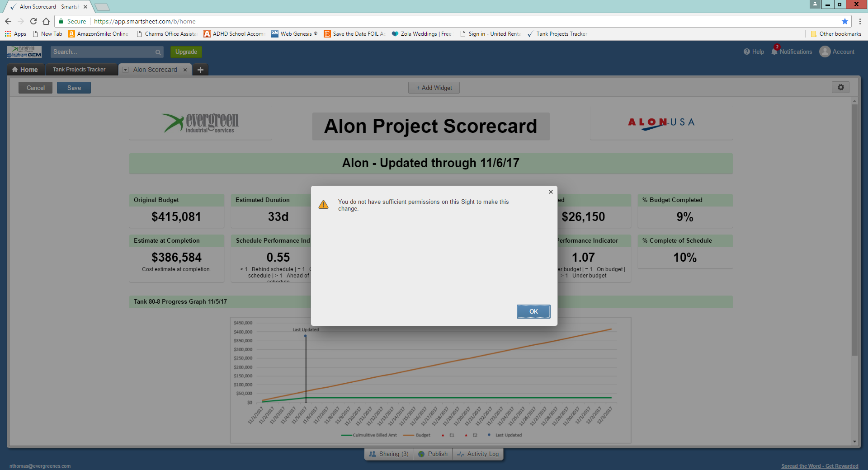Click Cumulative Billed Amt legend entry
The height and width of the screenshot is (470, 868).
pyautogui.click(x=369, y=435)
